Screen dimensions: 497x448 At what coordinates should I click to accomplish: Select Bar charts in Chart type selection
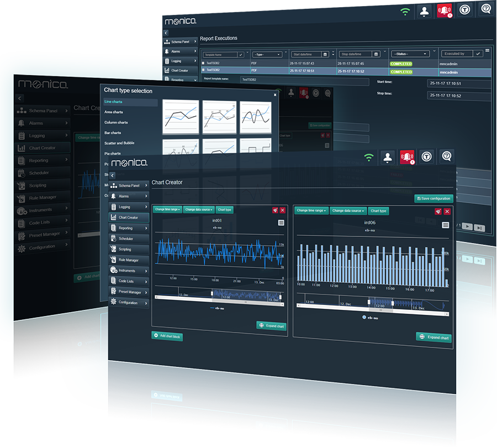[x=113, y=133]
